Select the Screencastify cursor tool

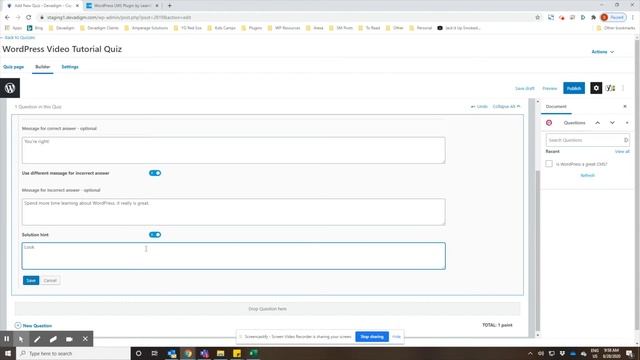21,339
